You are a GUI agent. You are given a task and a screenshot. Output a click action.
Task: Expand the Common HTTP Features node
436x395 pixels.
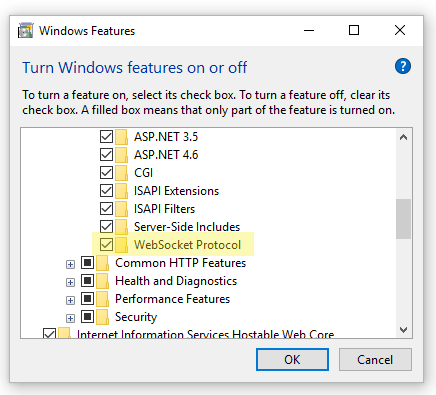pyautogui.click(x=70, y=265)
